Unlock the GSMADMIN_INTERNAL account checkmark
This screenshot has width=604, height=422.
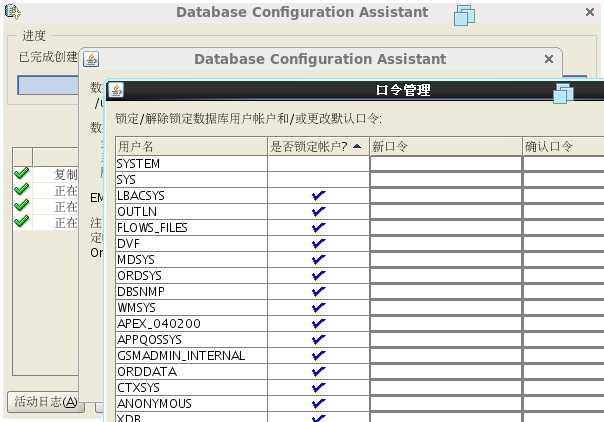coord(319,355)
